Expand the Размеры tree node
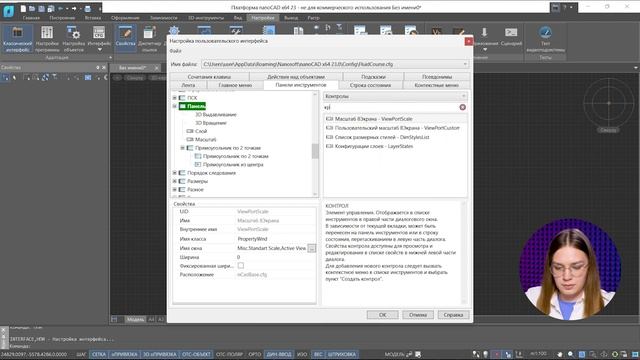Screen dimensions: 640x360 [175, 181]
